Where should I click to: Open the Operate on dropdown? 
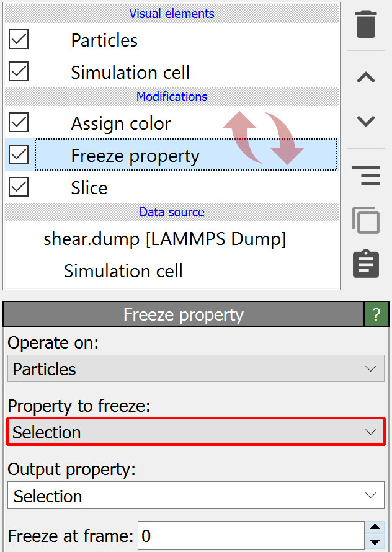coord(196,369)
